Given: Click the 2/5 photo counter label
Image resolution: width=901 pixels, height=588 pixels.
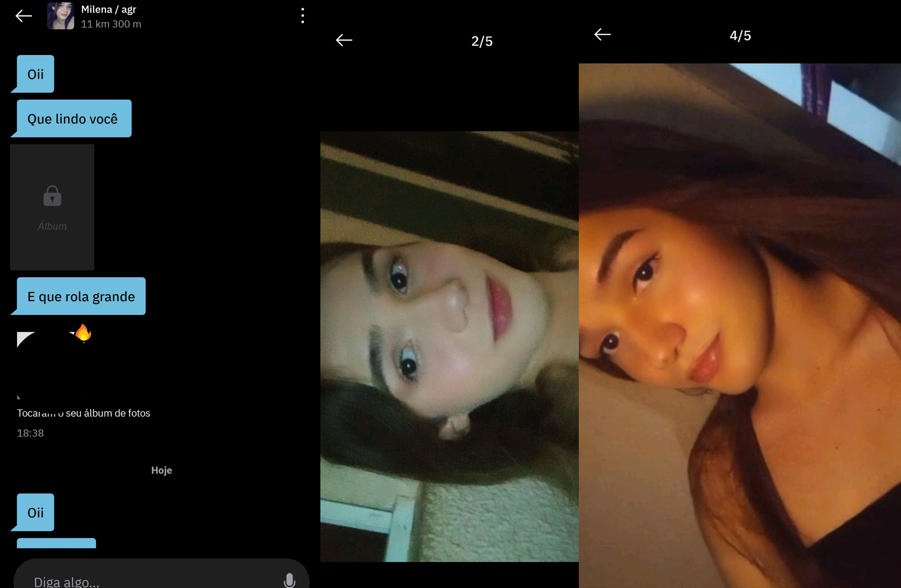Looking at the screenshot, I should click(x=482, y=41).
